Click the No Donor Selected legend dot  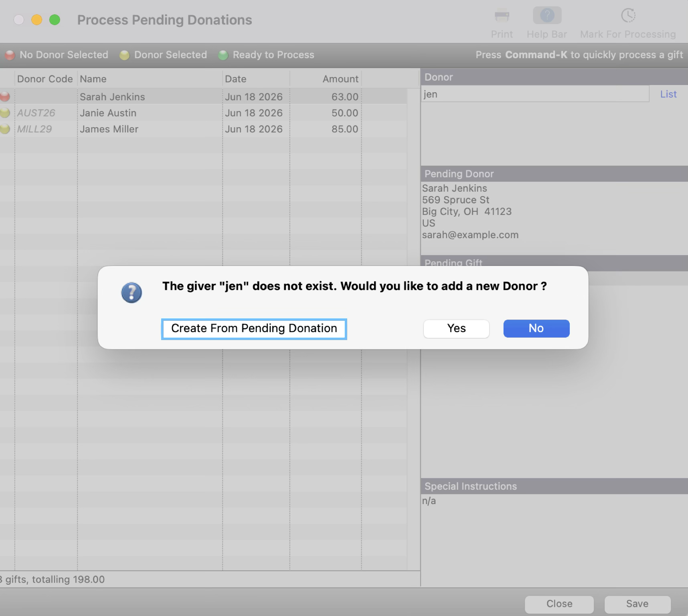[10, 55]
